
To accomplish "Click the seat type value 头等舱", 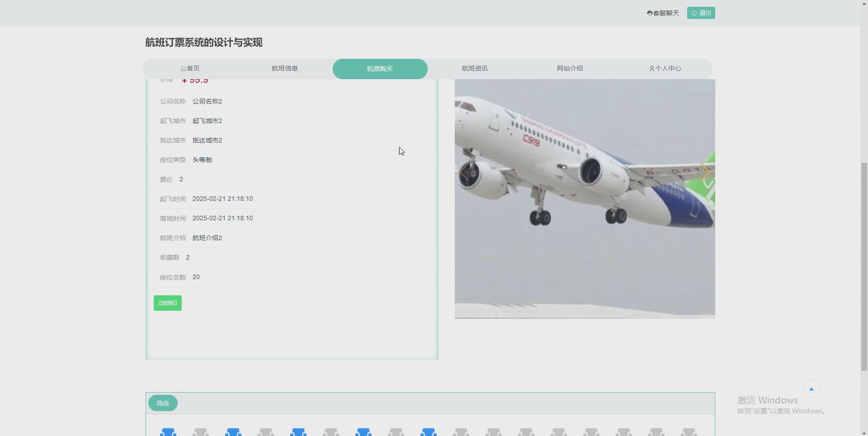I will pyautogui.click(x=202, y=160).
